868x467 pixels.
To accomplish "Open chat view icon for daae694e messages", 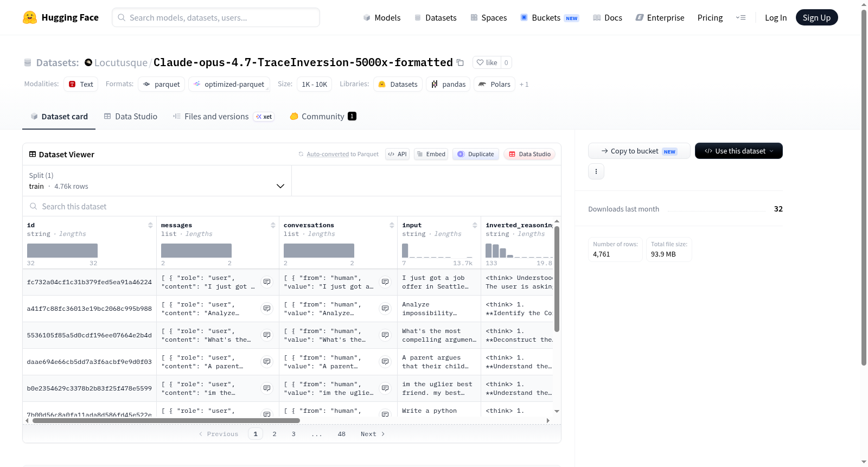I will [267, 362].
